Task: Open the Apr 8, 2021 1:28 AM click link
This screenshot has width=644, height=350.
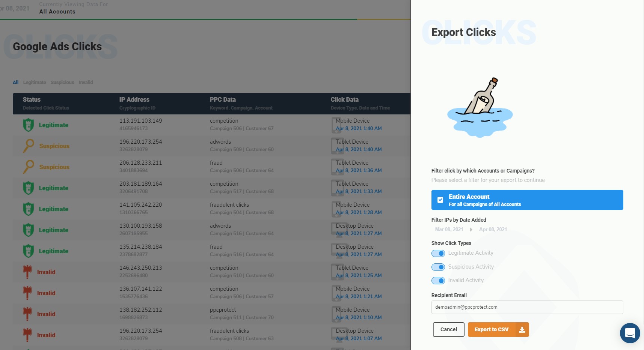Action: pos(359,213)
